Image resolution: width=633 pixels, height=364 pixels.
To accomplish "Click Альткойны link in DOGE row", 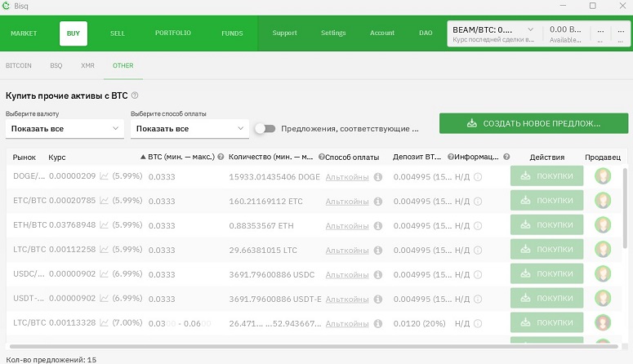I will (347, 177).
